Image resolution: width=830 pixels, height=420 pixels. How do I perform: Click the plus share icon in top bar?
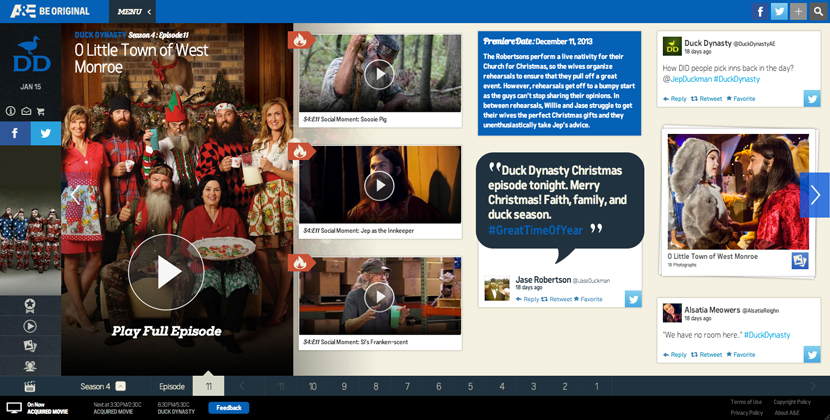(798, 11)
